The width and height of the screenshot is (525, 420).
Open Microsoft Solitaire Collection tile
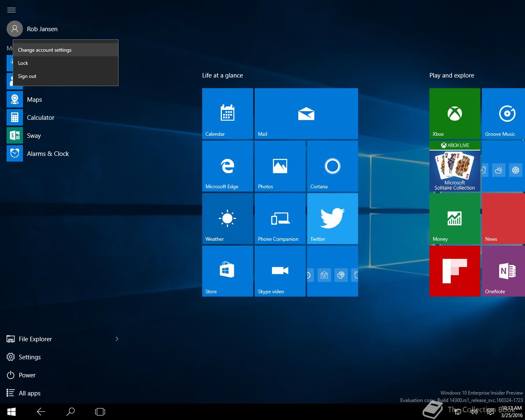[455, 166]
